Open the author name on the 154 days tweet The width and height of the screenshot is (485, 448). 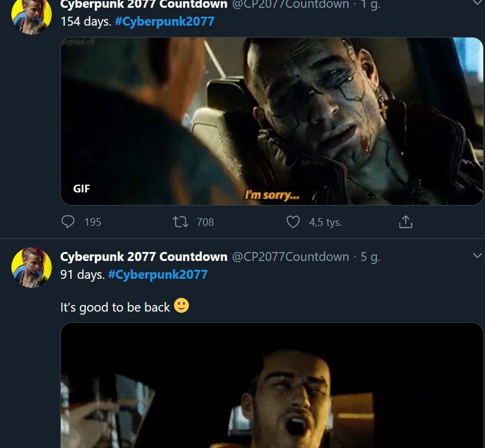pyautogui.click(x=144, y=5)
